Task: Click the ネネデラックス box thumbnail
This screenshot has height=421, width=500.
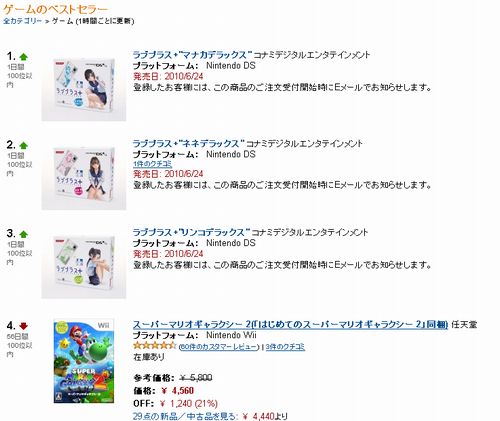Action: pyautogui.click(x=84, y=179)
